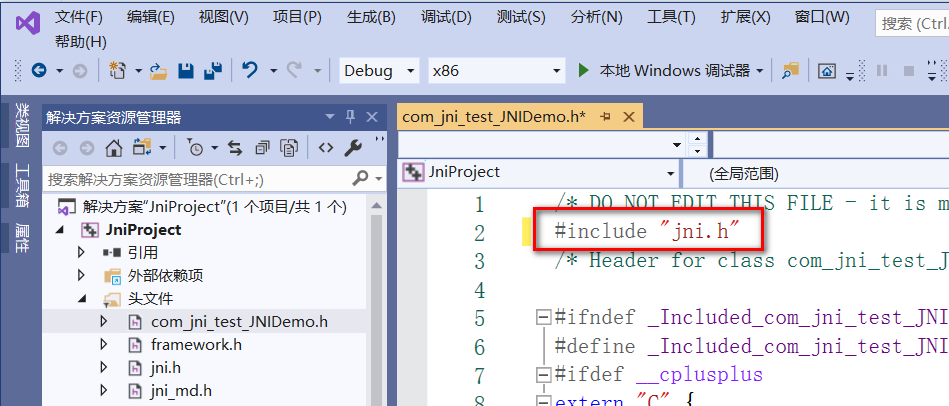Image resolution: width=949 pixels, height=406 pixels.
Task: Open the 帮助(H) menu
Action: [80, 42]
